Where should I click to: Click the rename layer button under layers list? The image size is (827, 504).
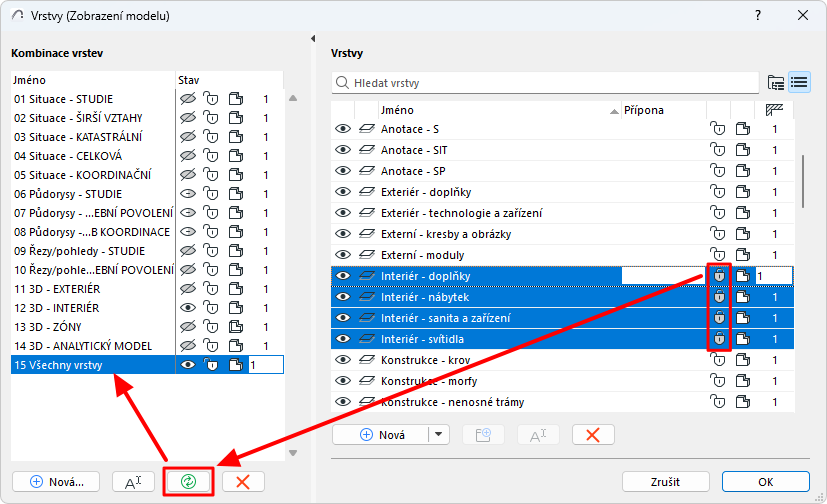(x=538, y=435)
